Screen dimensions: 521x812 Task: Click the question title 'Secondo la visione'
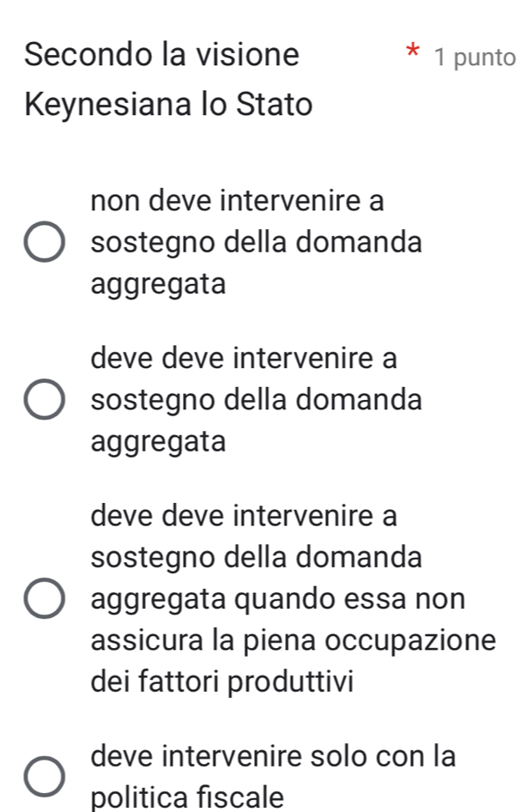163,55
